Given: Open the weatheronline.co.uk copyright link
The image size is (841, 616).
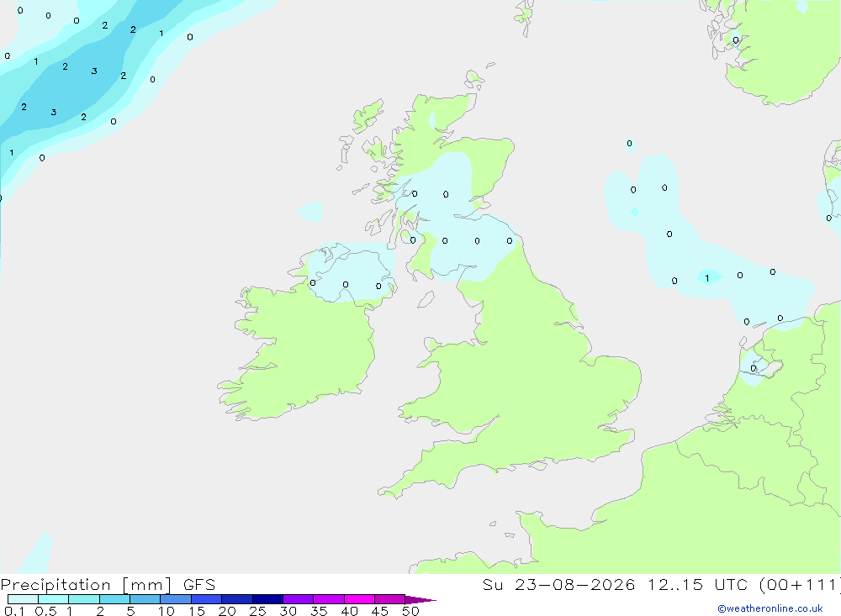Looking at the screenshot, I should click(x=770, y=608).
